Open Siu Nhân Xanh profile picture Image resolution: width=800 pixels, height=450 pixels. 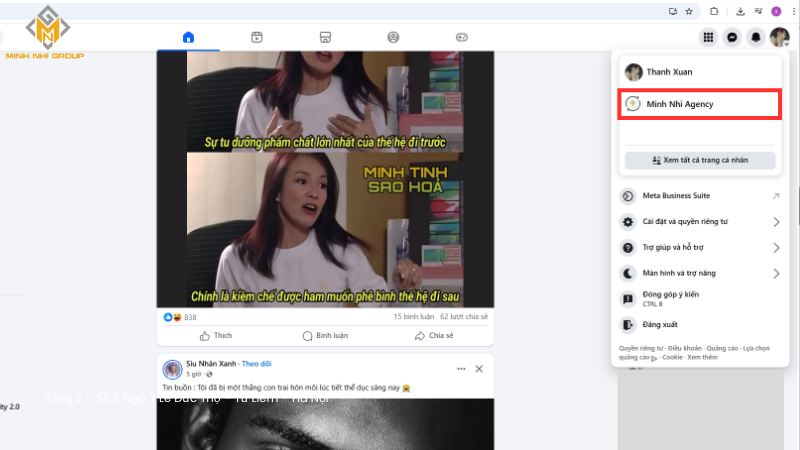click(x=172, y=369)
